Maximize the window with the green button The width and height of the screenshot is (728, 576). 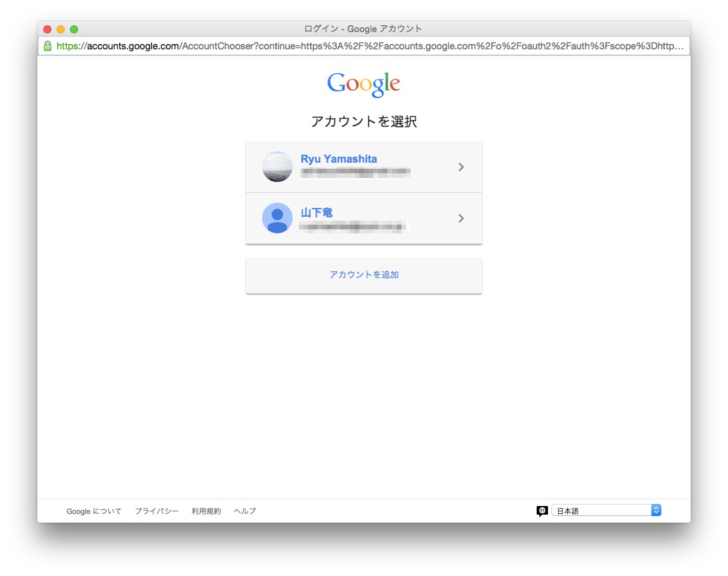tap(74, 29)
